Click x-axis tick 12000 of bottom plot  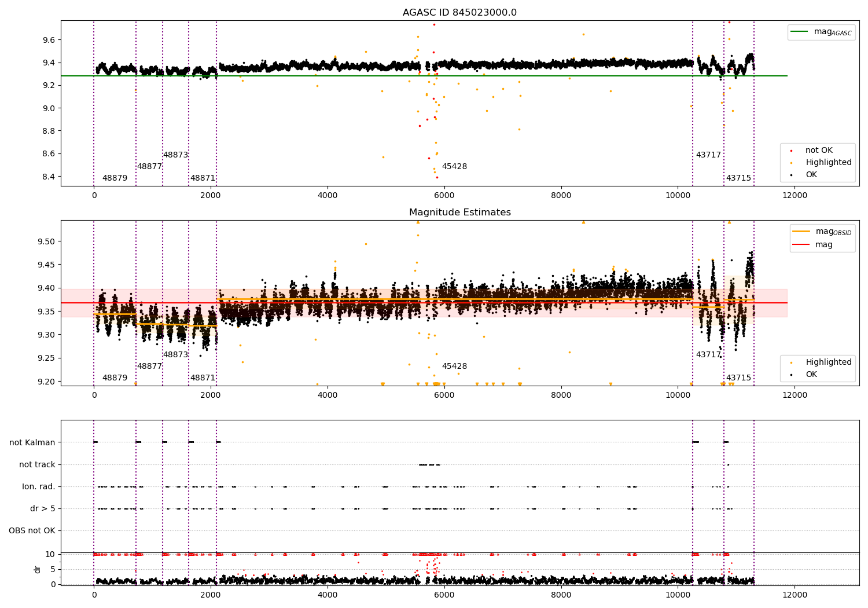(795, 595)
